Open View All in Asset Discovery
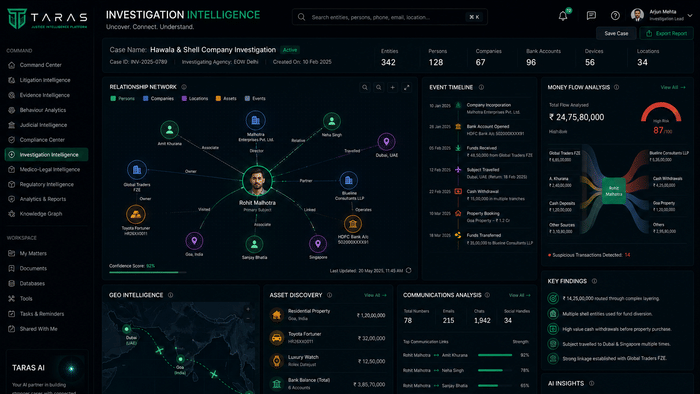Screen dimensions: 700x394 point(375,295)
